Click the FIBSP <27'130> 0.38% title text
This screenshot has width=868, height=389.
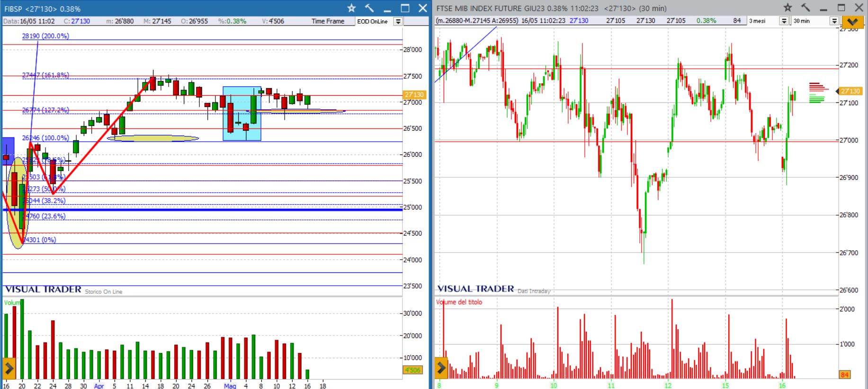[x=43, y=9]
